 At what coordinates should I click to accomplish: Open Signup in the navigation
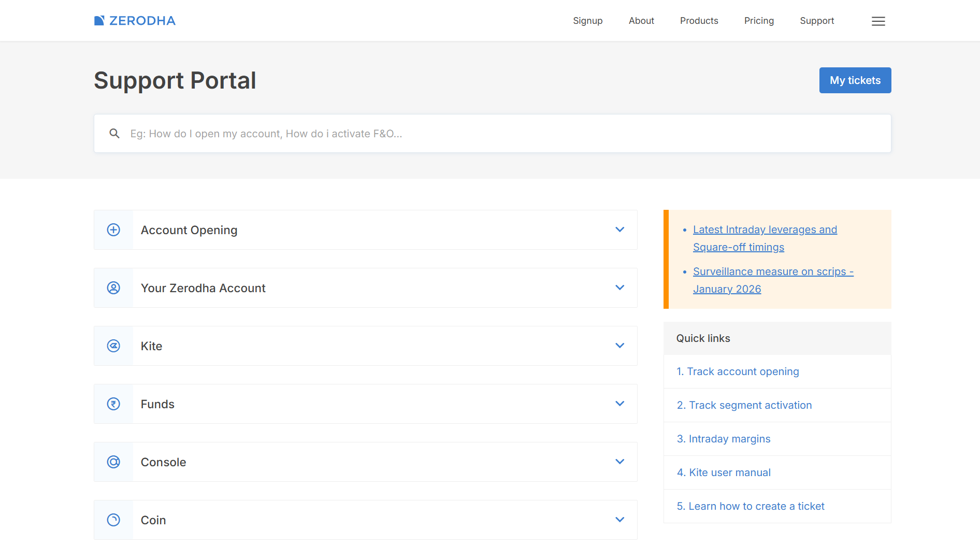[588, 21]
